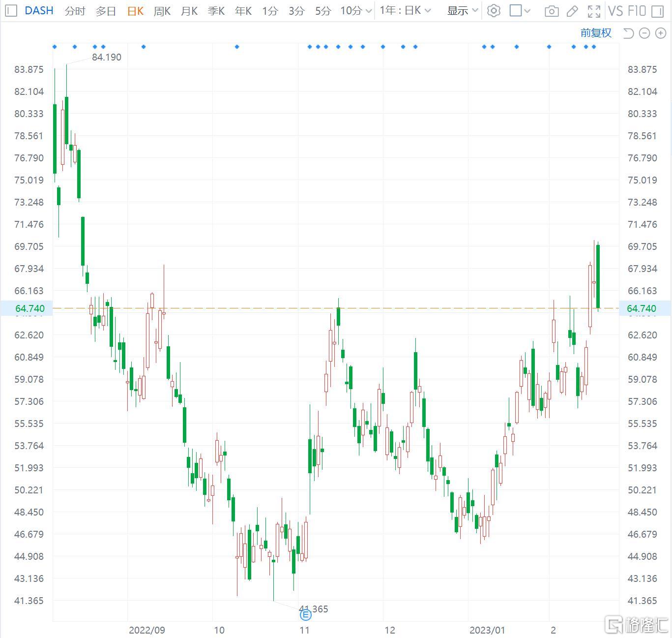Expand the 10分 interval dropdown
672x638 pixels.
click(356, 11)
